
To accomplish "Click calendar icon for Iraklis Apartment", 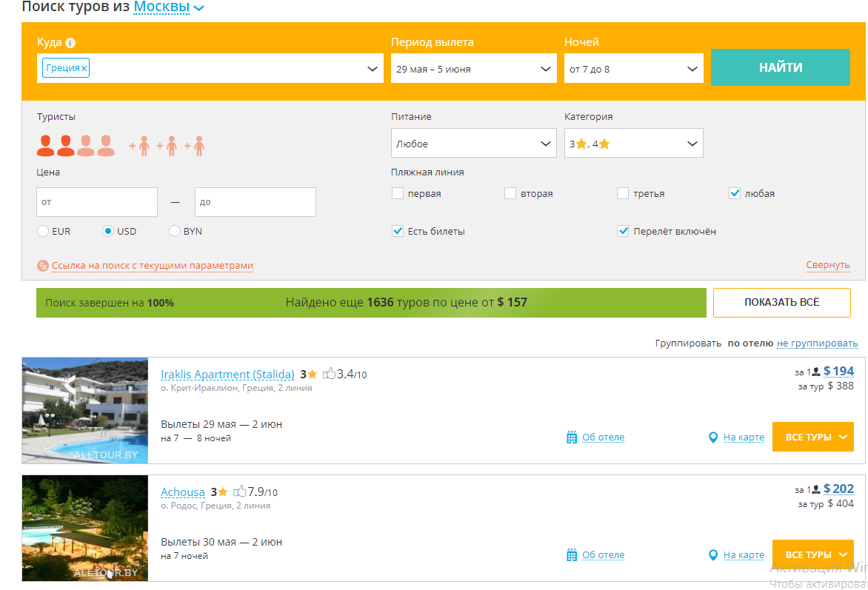I will [572, 438].
